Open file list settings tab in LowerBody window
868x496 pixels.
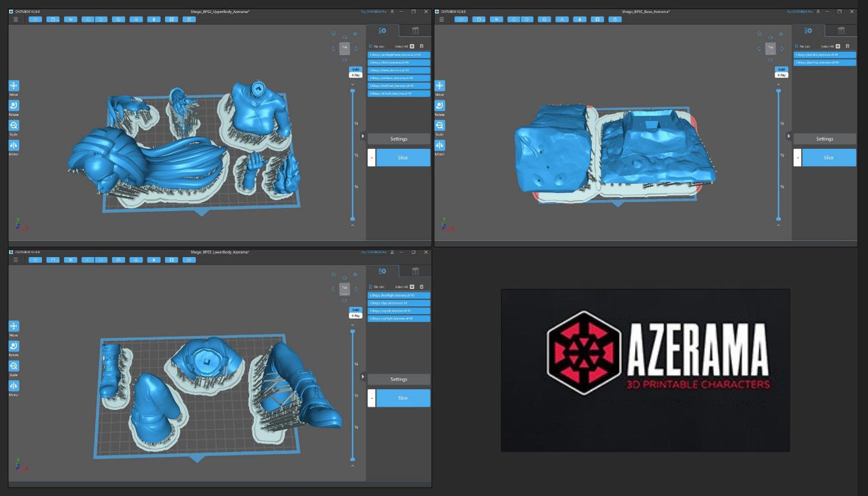(x=383, y=271)
